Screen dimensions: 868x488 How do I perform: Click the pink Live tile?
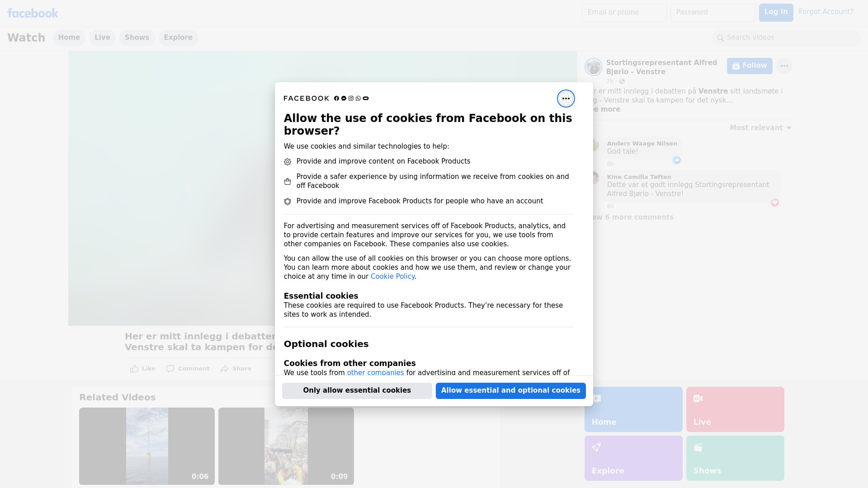coord(735,409)
